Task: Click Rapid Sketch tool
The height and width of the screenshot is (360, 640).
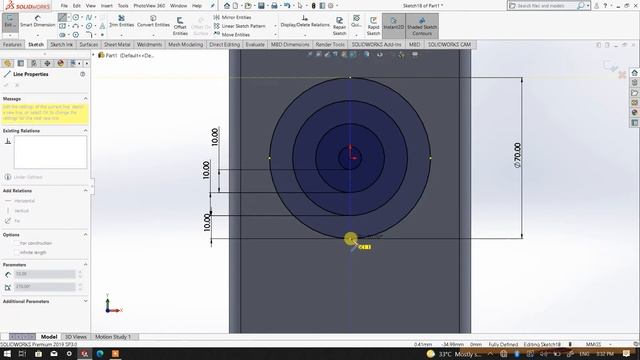Action: pyautogui.click(x=373, y=26)
